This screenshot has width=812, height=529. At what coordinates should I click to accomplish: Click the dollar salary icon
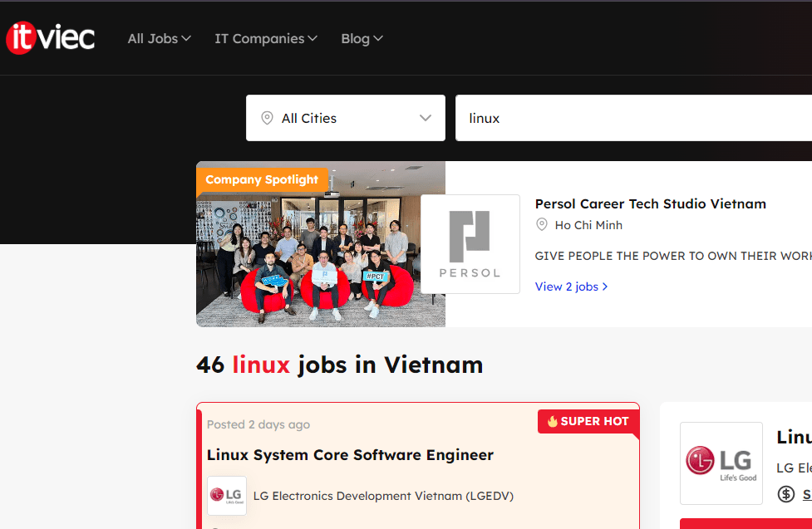click(x=785, y=494)
